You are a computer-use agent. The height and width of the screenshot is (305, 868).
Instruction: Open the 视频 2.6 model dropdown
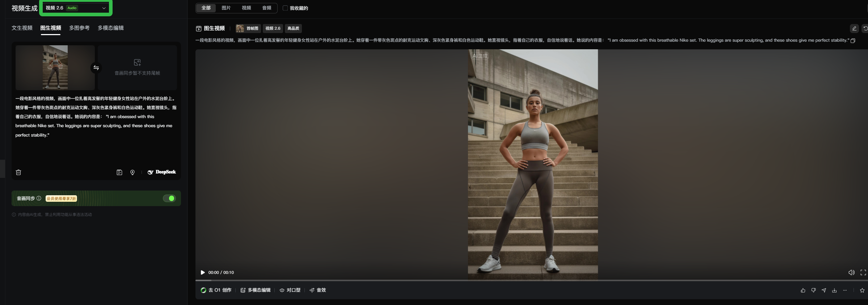tap(76, 8)
